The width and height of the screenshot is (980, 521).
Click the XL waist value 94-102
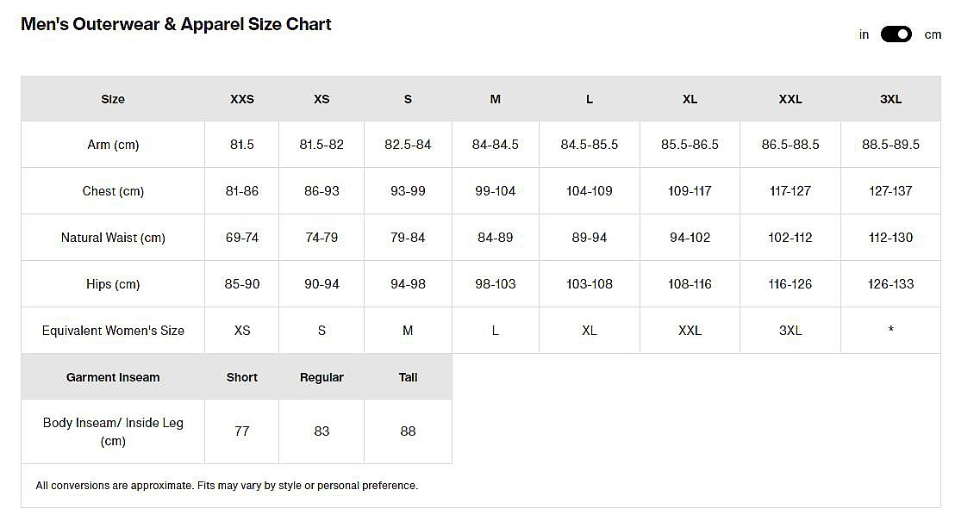pyautogui.click(x=690, y=238)
